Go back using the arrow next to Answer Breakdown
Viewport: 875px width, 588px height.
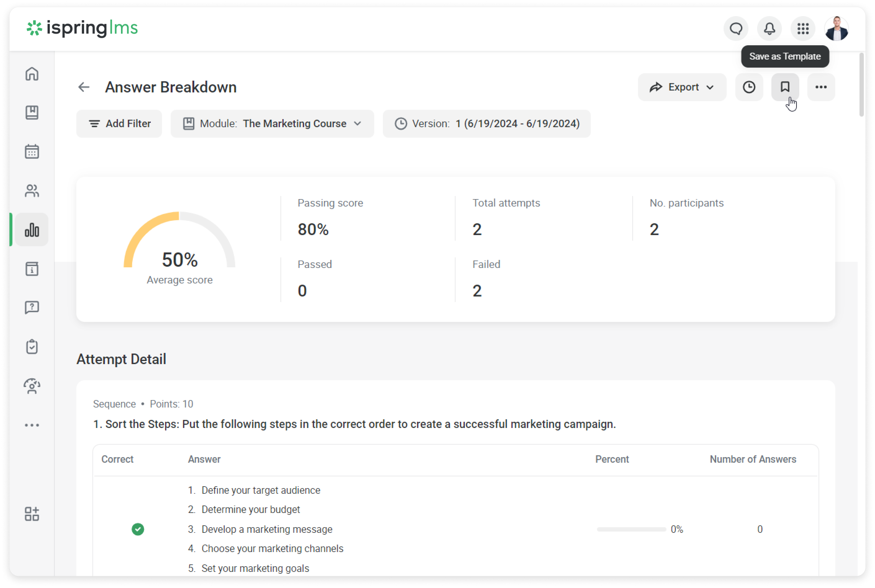tap(84, 87)
